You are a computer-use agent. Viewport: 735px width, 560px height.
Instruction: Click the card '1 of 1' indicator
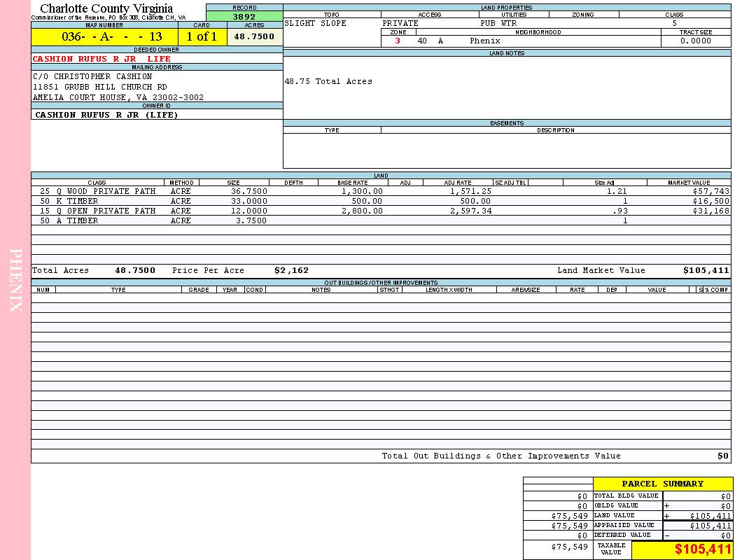[202, 37]
